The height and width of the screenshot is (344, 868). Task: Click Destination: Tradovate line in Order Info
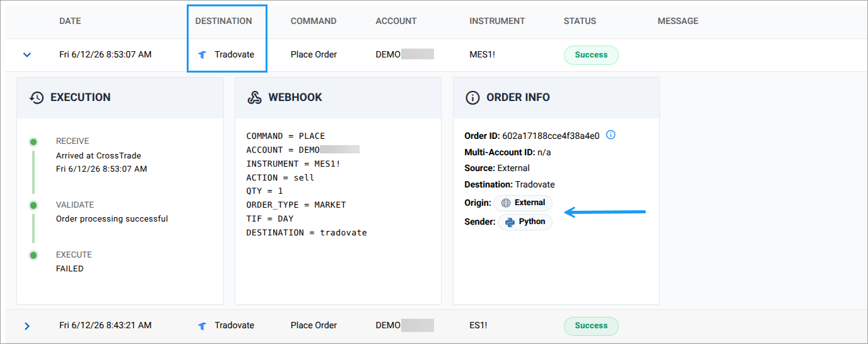pyautogui.click(x=510, y=185)
